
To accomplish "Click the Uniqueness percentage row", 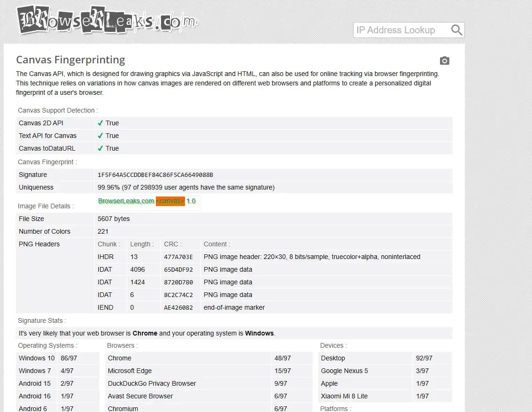I will pyautogui.click(x=188, y=187).
